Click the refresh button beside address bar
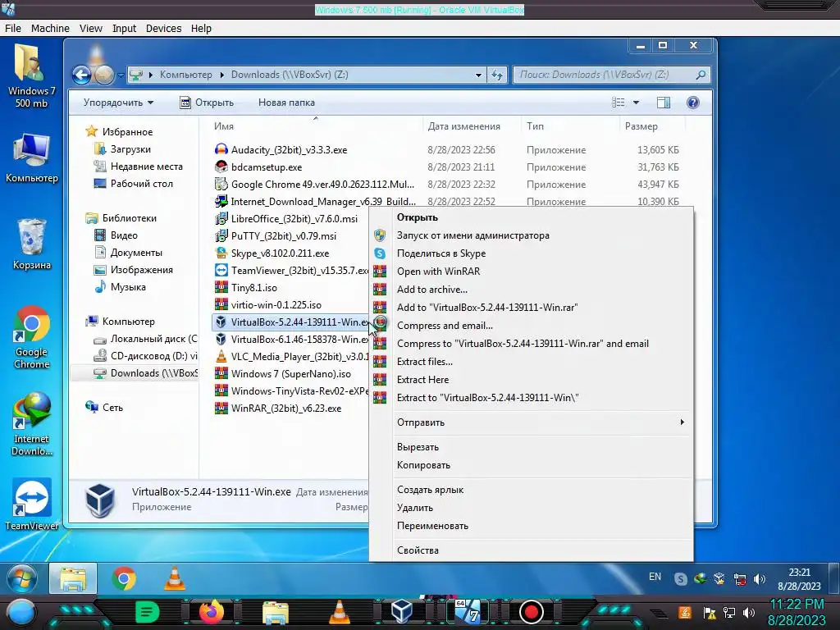 tap(497, 75)
